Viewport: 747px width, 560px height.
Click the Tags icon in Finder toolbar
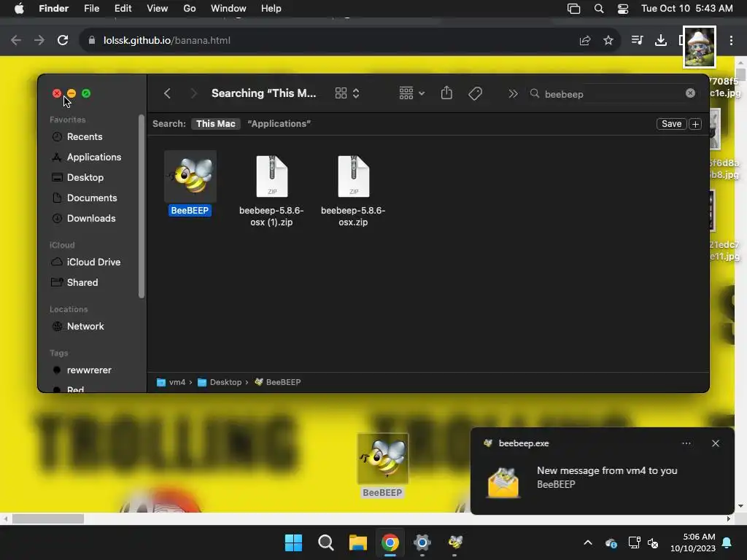pos(475,93)
